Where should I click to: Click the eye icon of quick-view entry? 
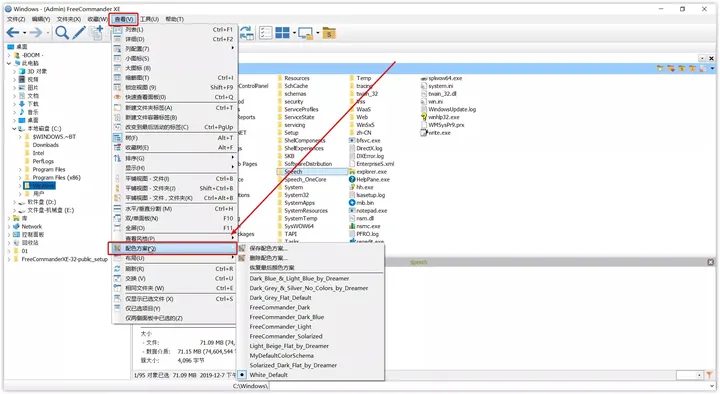tap(117, 97)
